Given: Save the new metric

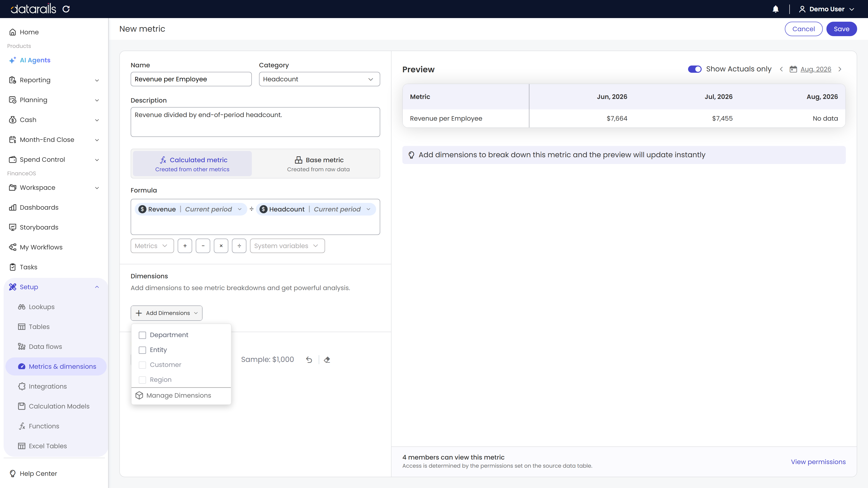Looking at the screenshot, I should (841, 29).
